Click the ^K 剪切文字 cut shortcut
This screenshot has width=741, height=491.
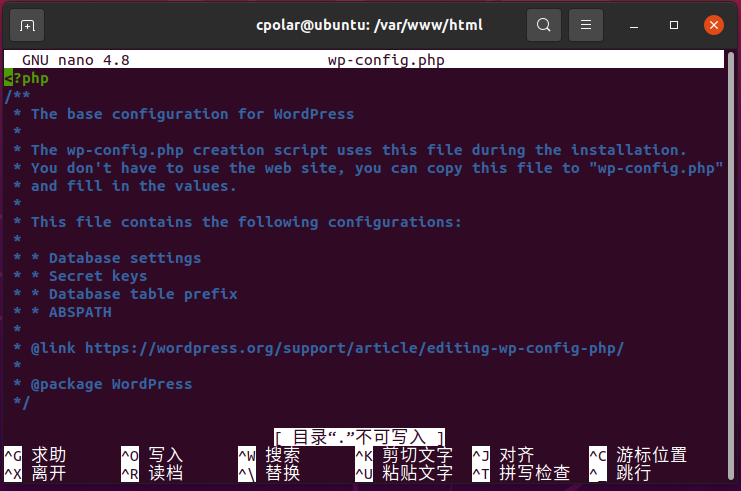[x=405, y=455]
